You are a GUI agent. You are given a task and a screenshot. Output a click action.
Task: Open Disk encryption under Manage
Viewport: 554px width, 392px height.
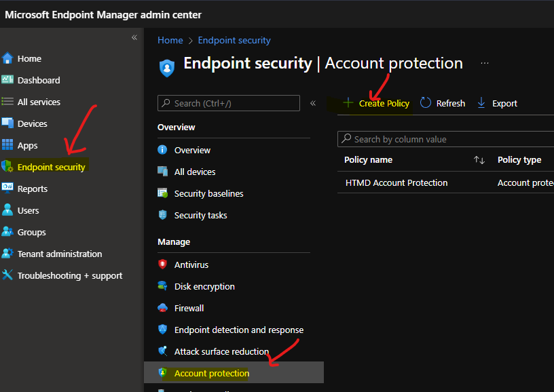pos(204,286)
